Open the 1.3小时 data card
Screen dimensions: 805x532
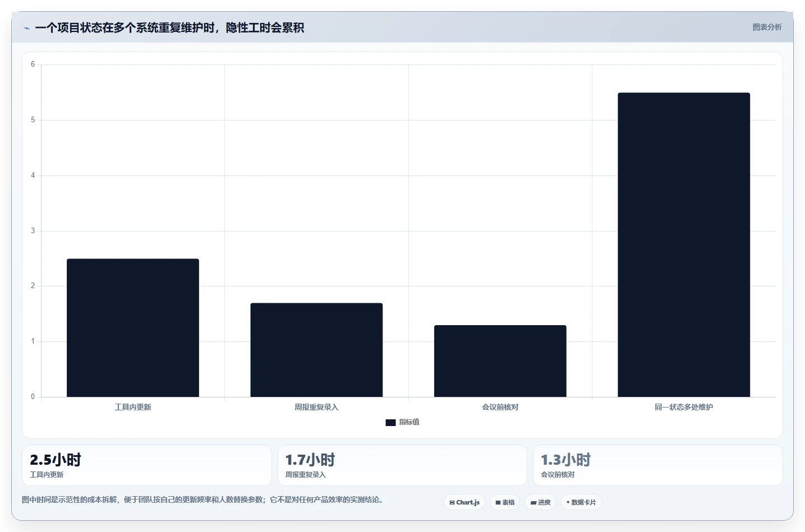point(658,465)
